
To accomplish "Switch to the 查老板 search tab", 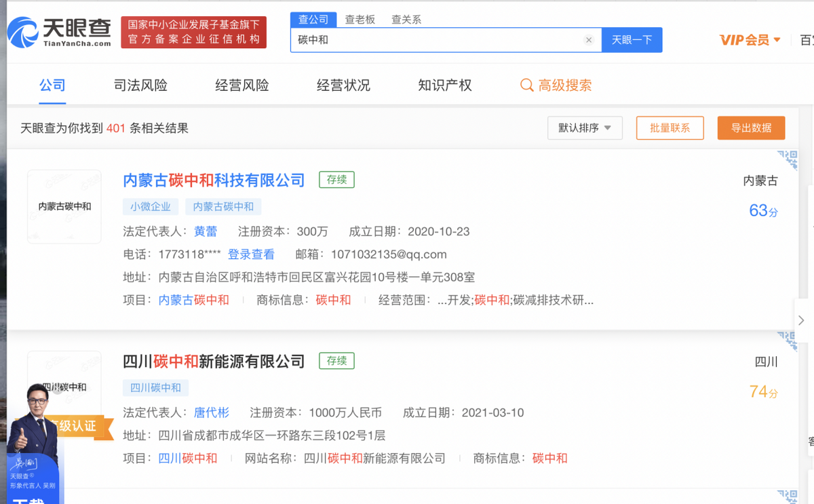I will [x=360, y=20].
